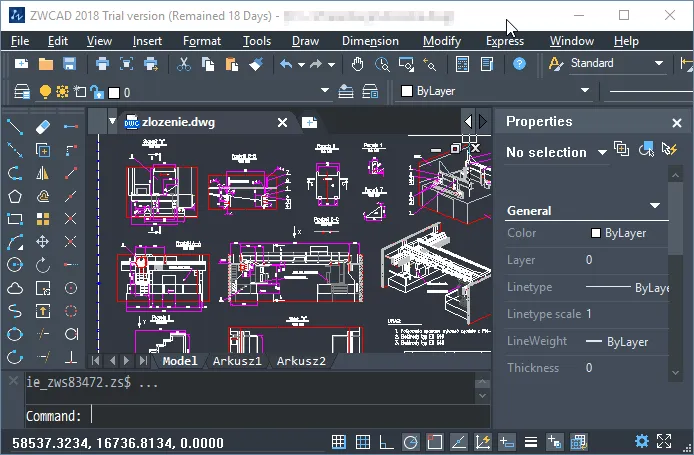Viewport: 694px width, 455px height.
Task: Select the Model tab
Action: click(x=180, y=361)
